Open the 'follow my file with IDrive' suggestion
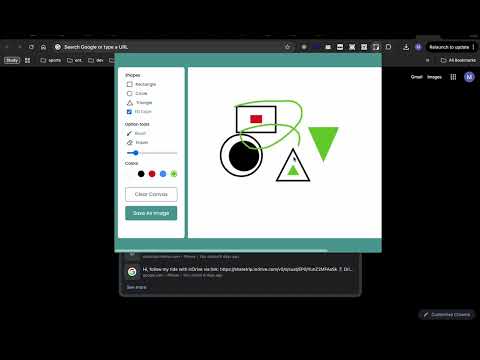480x360 pixels. [x=240, y=272]
